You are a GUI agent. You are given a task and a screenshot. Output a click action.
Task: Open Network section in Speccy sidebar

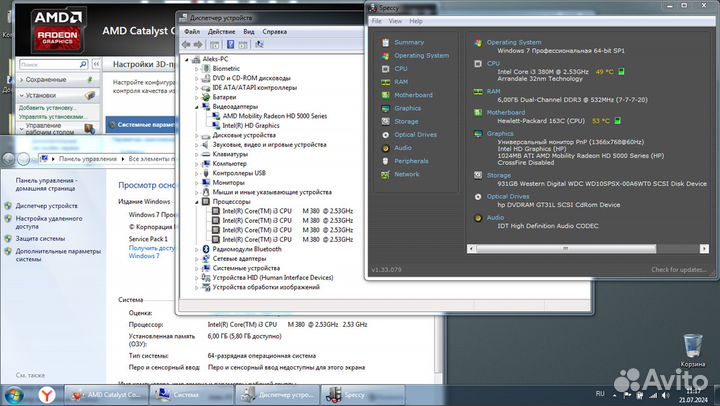click(406, 175)
